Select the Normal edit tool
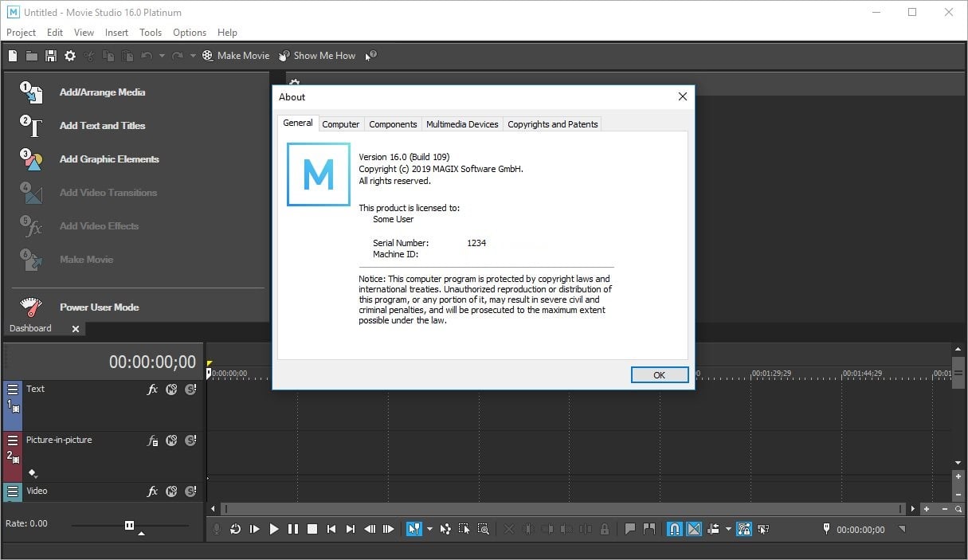This screenshot has width=968, height=560. pos(413,529)
